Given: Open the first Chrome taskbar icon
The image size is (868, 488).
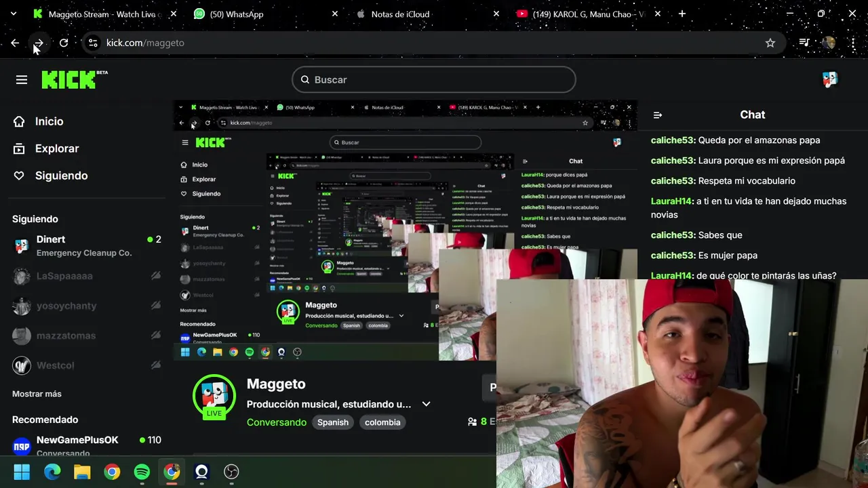Looking at the screenshot, I should click(x=112, y=472).
